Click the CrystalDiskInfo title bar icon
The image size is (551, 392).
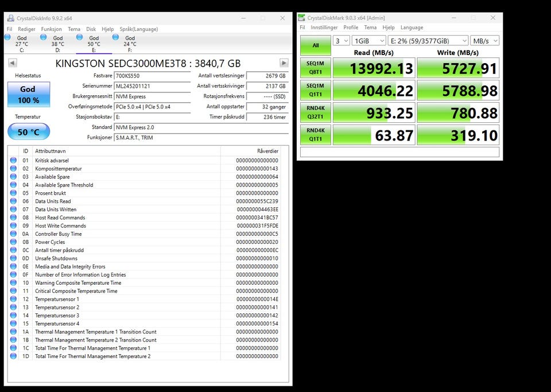[x=10, y=18]
